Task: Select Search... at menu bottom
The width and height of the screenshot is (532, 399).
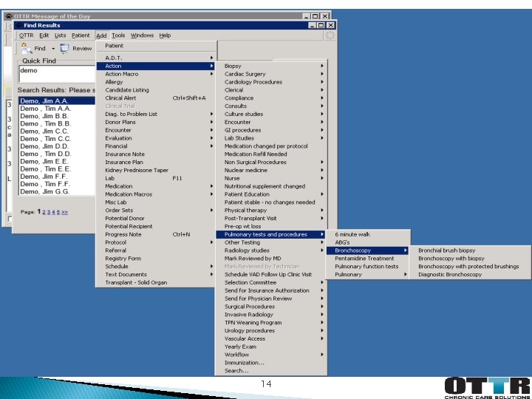Action: [x=271, y=371]
